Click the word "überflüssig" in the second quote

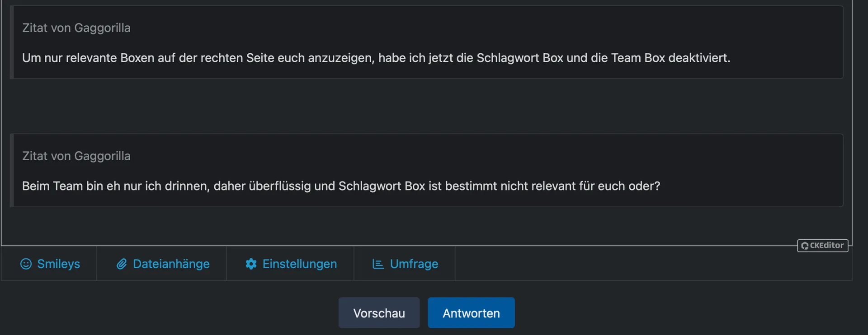click(x=279, y=186)
